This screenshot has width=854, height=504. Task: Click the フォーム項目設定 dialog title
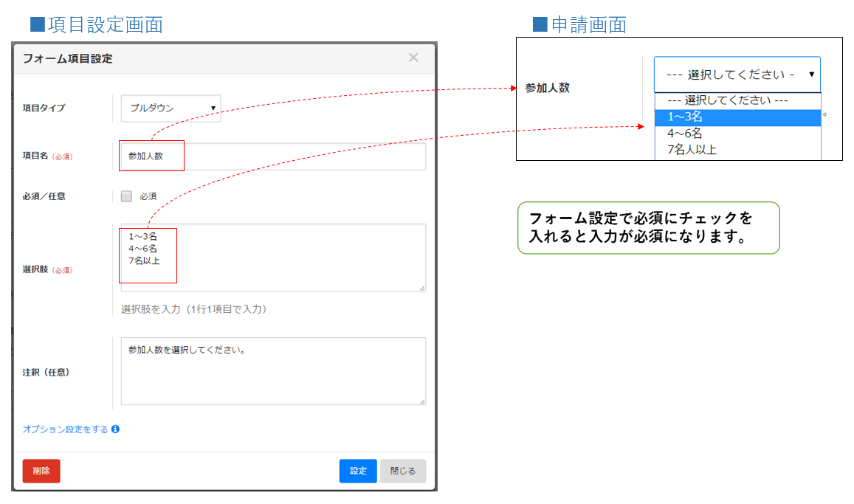(68, 58)
